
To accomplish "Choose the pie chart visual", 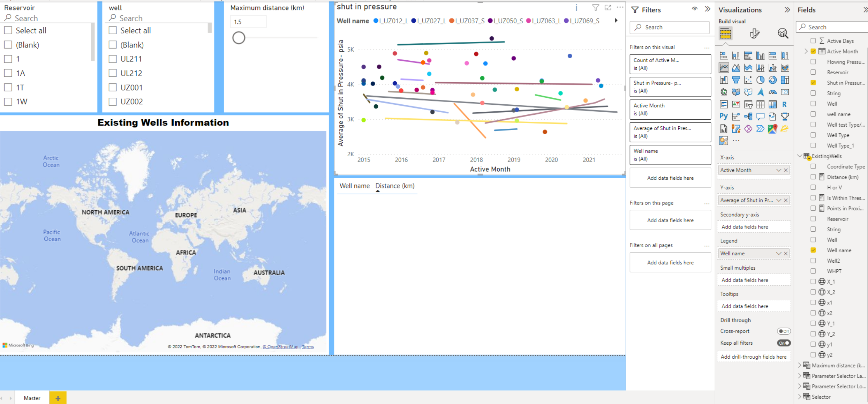I will coord(760,80).
